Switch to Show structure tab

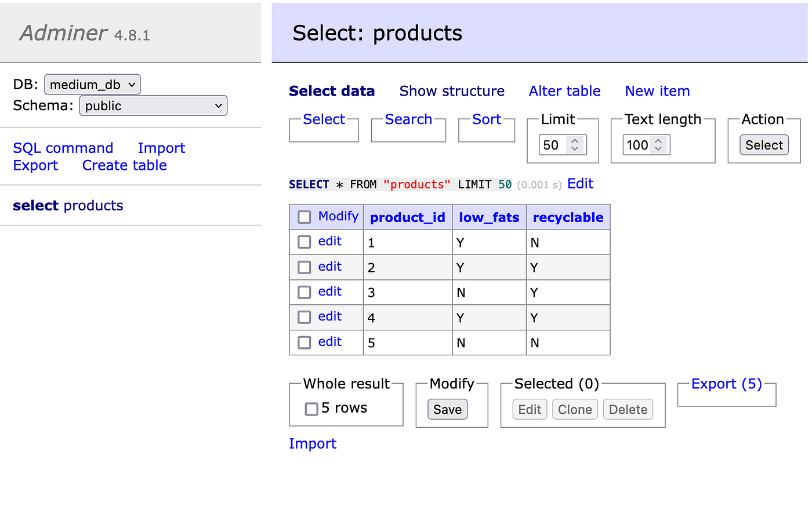click(x=452, y=91)
